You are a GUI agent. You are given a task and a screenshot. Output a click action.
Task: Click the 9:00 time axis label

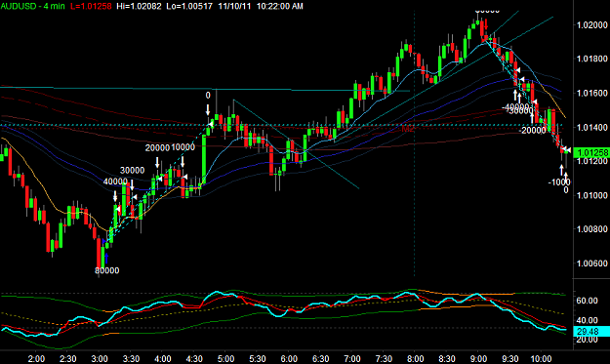point(478,358)
